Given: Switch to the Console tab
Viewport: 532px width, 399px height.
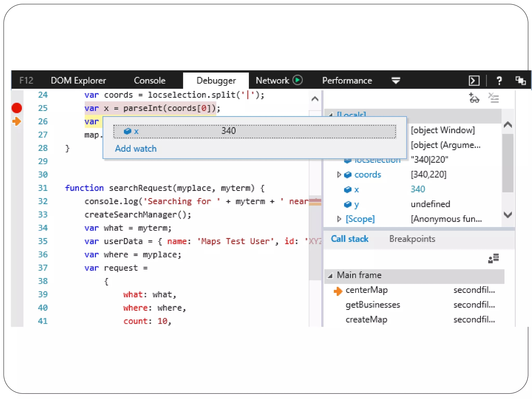Looking at the screenshot, I should (x=149, y=81).
